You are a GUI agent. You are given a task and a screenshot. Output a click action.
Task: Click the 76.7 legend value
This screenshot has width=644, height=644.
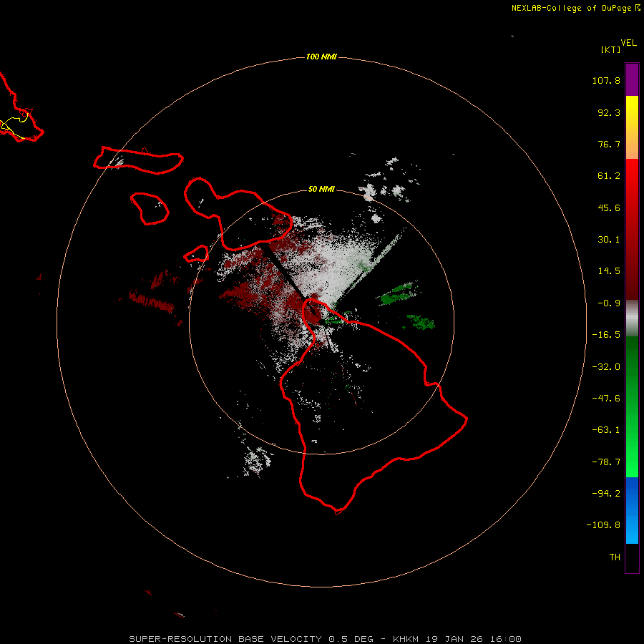pyautogui.click(x=609, y=144)
